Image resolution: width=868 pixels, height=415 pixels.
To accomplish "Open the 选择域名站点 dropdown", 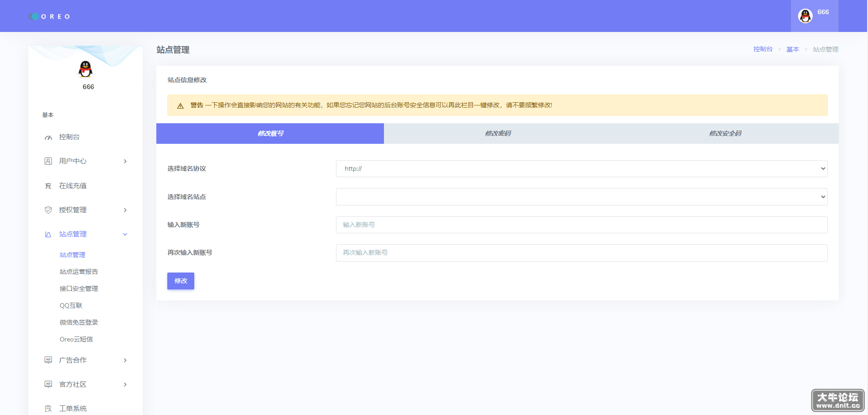I will [581, 197].
